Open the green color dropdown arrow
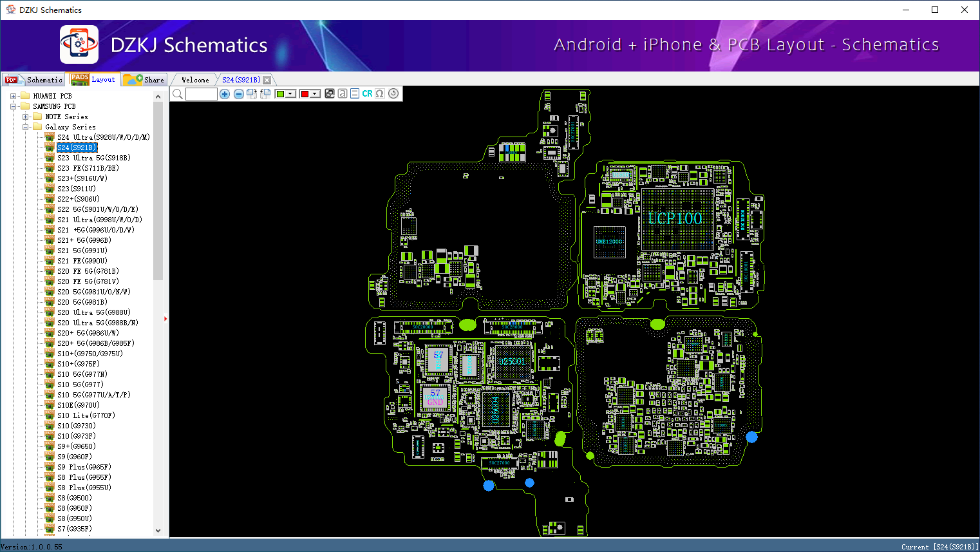The width and height of the screenshot is (980, 552). tap(290, 94)
